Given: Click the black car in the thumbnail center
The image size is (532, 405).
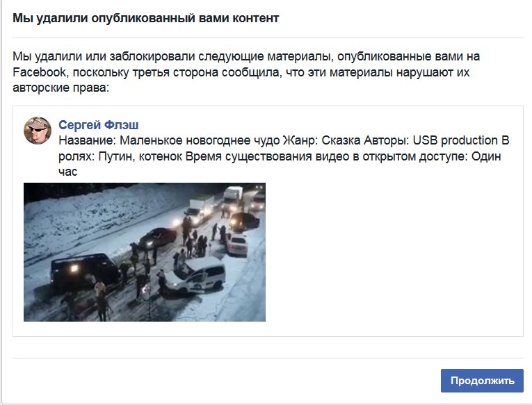Looking at the screenshot, I should [158, 237].
